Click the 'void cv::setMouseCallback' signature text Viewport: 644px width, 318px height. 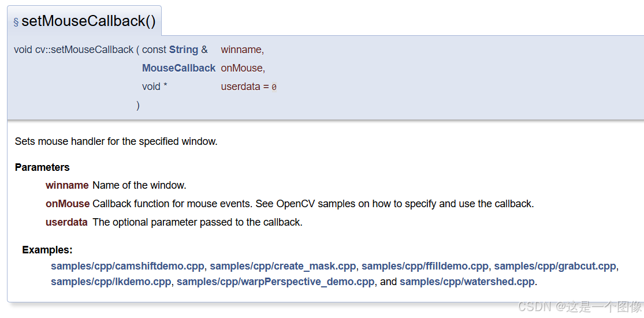tap(73, 50)
